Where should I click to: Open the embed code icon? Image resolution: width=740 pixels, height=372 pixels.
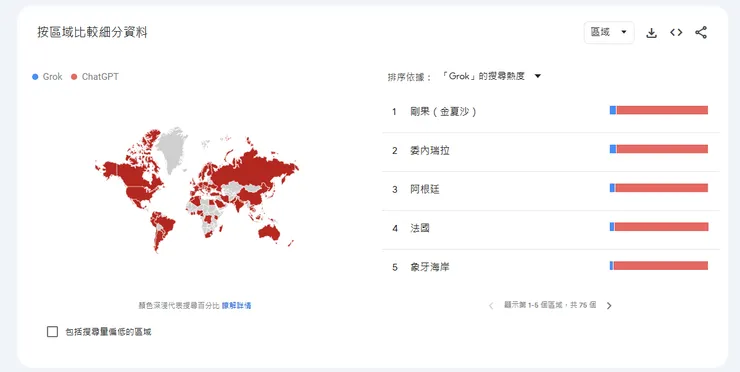pos(676,33)
